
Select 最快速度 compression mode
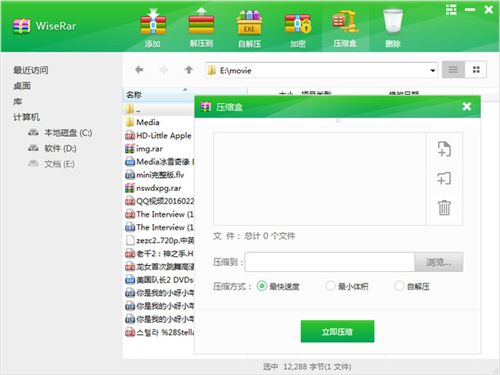(x=278, y=286)
